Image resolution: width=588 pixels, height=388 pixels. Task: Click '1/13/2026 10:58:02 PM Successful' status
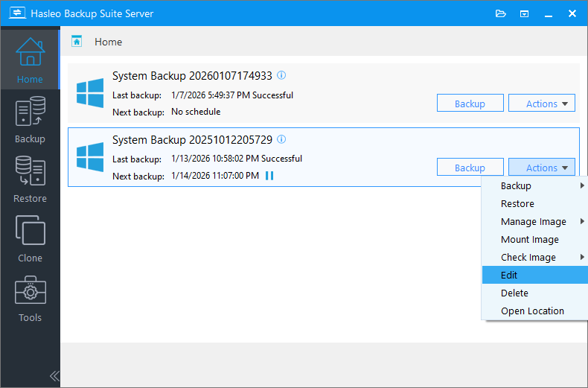pyautogui.click(x=237, y=159)
